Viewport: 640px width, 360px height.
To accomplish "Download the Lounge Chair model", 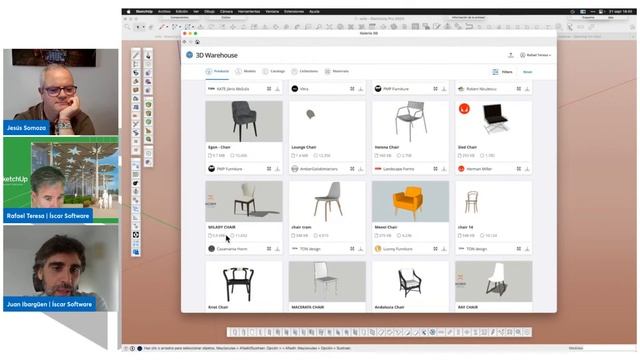I will point(361,169).
